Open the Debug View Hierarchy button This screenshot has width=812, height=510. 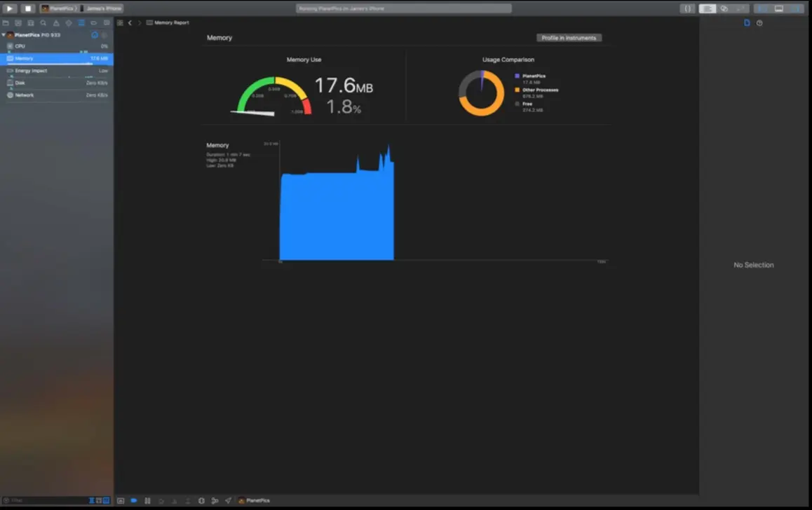201,500
